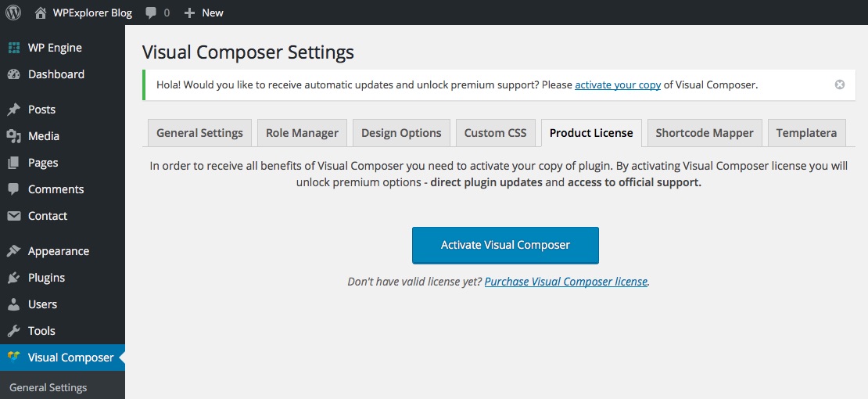Click the Visual Composer Settings heading
The height and width of the screenshot is (399, 868).
click(248, 52)
